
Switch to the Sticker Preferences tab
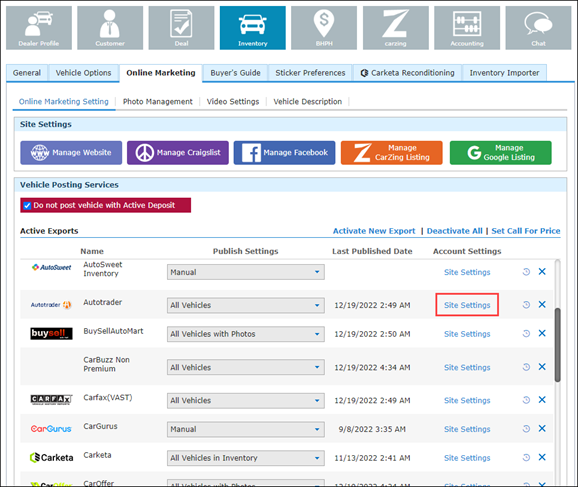tap(310, 73)
